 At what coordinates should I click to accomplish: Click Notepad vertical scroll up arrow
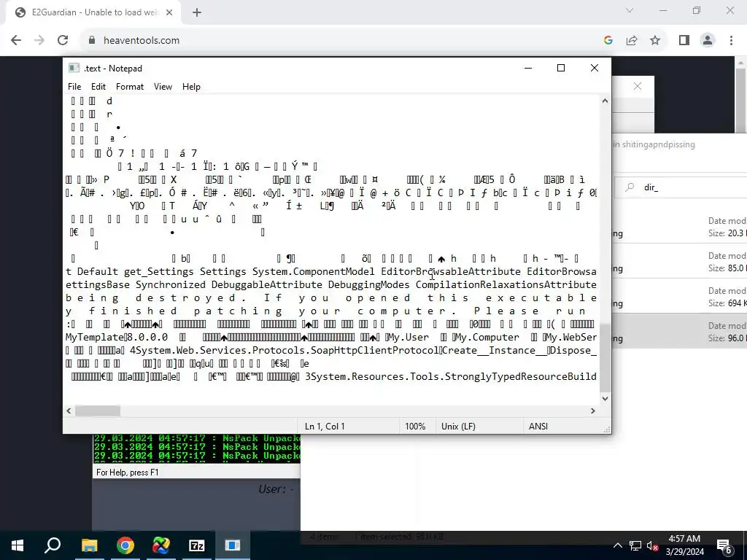click(605, 101)
